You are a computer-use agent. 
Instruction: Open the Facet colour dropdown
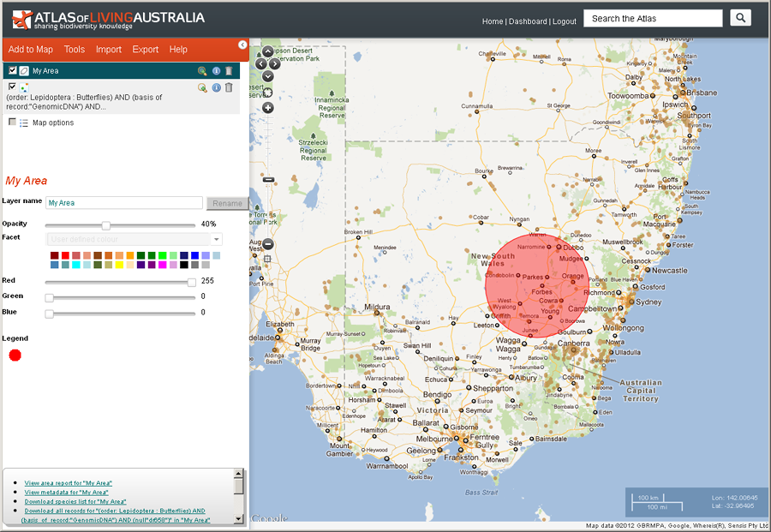coord(134,239)
